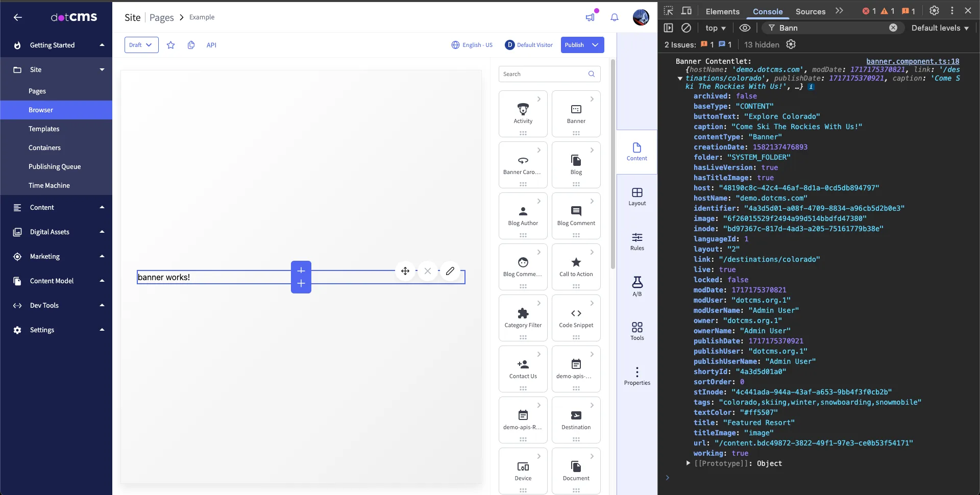
Task: Remove the banner contentlet with X icon
Action: coord(428,271)
